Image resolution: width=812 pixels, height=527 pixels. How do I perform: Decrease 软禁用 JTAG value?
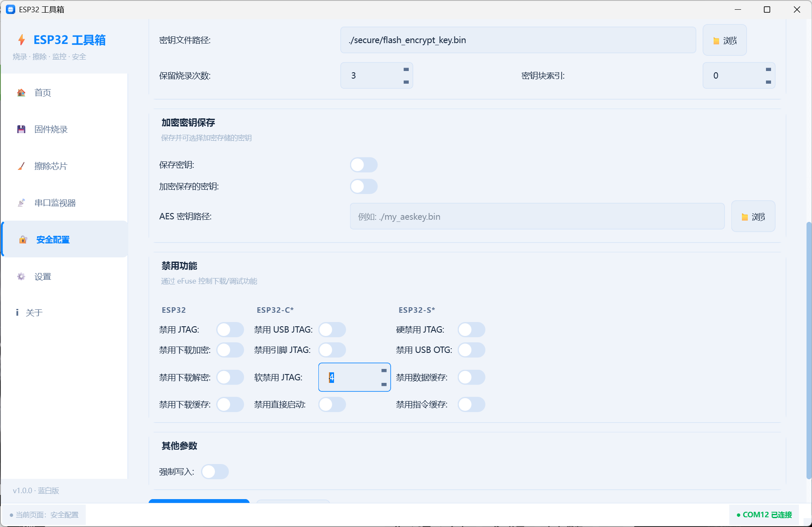coord(384,384)
